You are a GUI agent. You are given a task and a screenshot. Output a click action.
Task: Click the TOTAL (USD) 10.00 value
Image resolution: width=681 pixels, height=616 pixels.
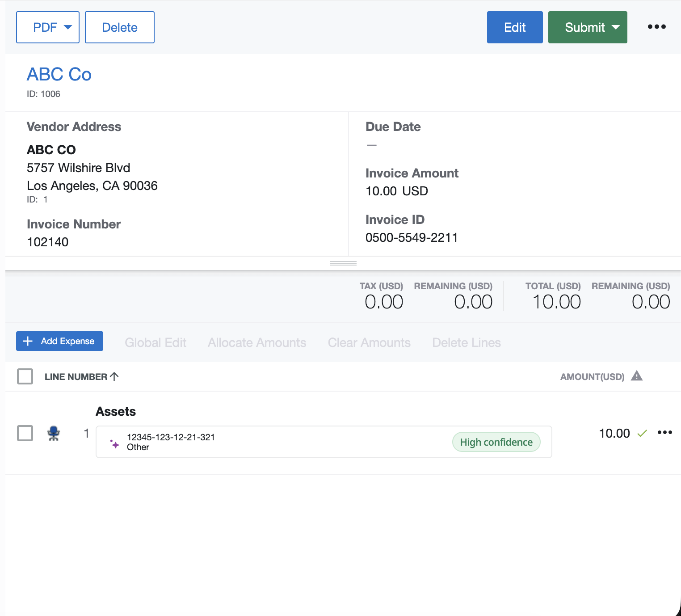[x=557, y=302]
